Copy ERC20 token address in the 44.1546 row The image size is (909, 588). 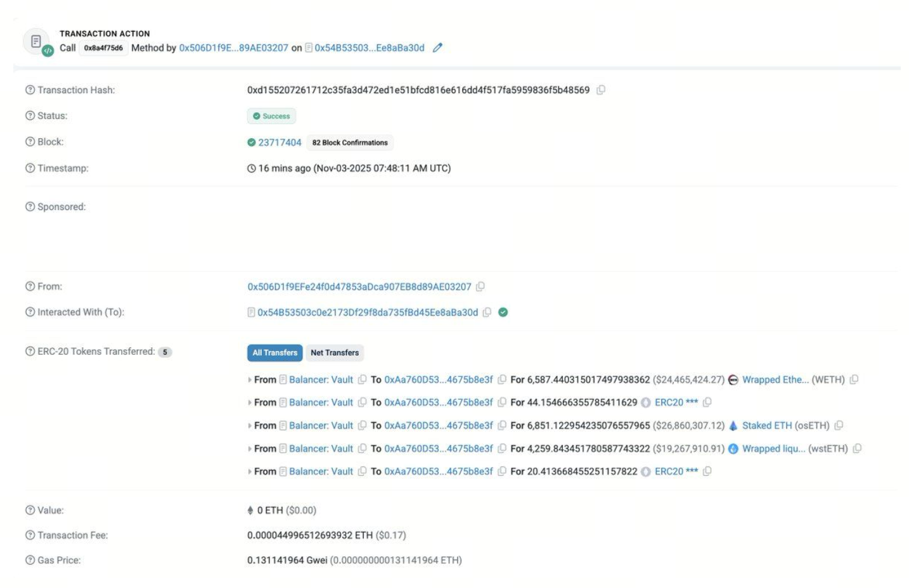(707, 402)
